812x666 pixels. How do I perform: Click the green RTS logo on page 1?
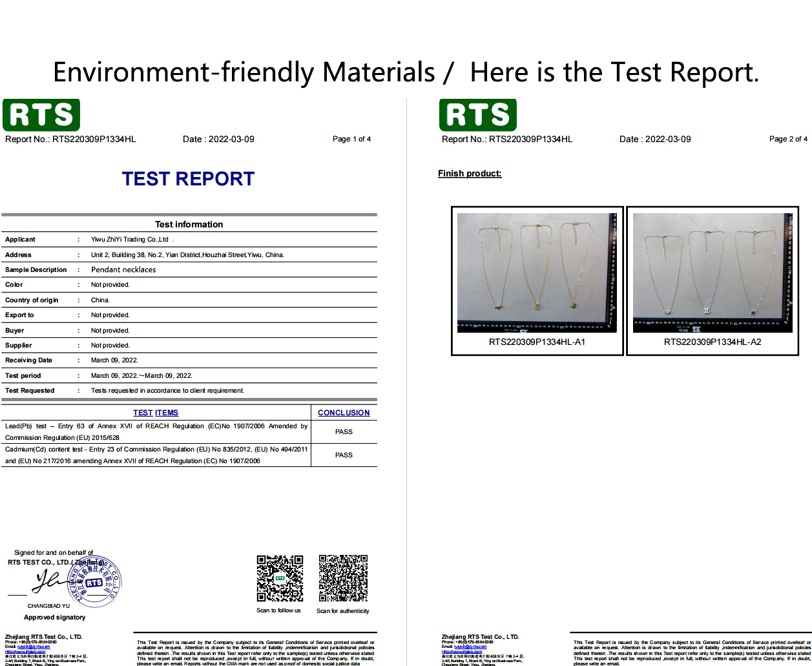tap(40, 114)
